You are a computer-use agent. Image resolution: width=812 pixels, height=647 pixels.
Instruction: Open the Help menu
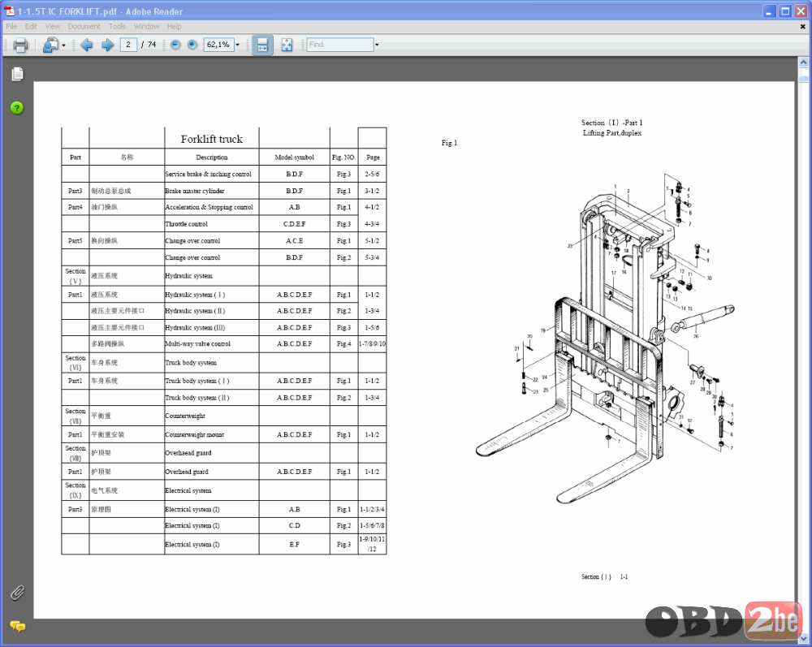[174, 27]
